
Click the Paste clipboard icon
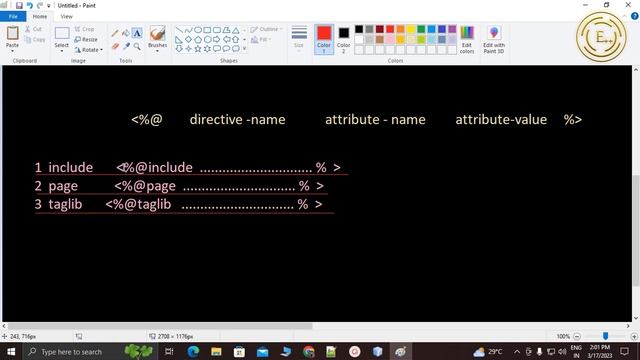(x=12, y=33)
